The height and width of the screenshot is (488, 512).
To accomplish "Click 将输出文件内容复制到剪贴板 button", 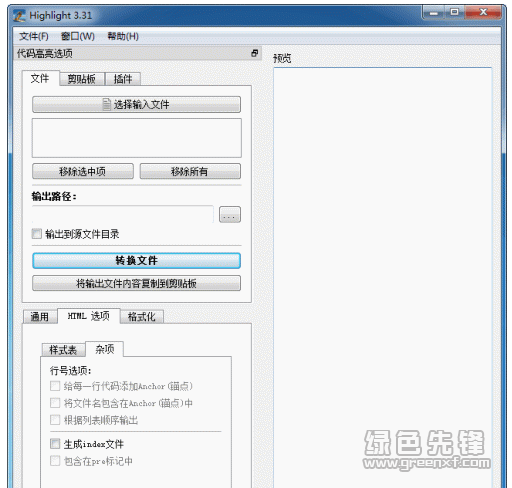I will click(136, 283).
